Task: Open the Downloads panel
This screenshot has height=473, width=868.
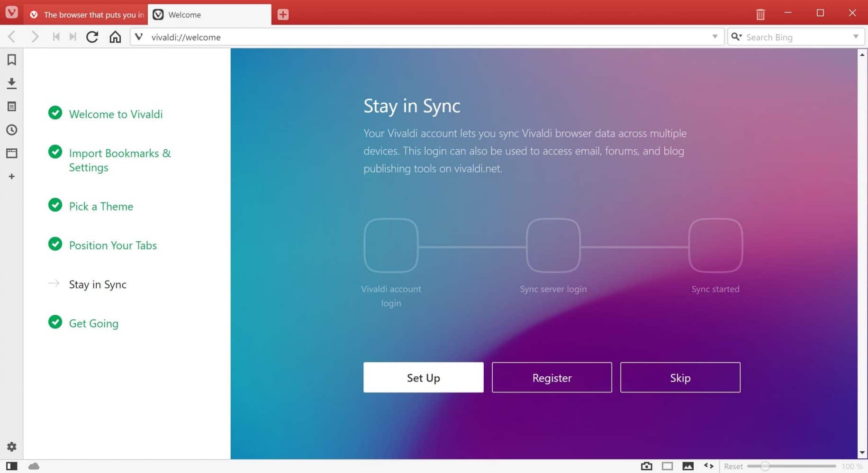Action: click(x=12, y=83)
